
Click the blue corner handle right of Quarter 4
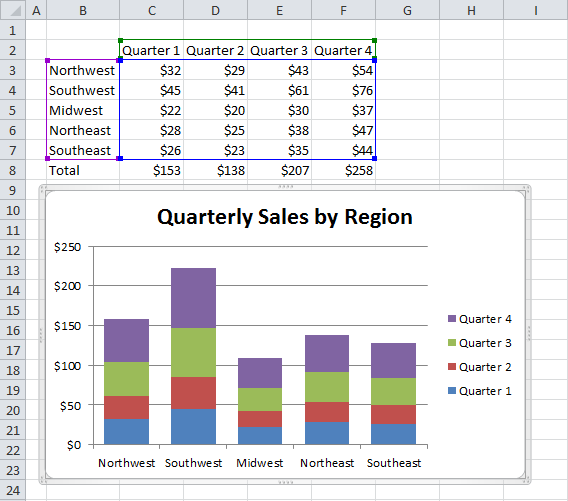(375, 60)
